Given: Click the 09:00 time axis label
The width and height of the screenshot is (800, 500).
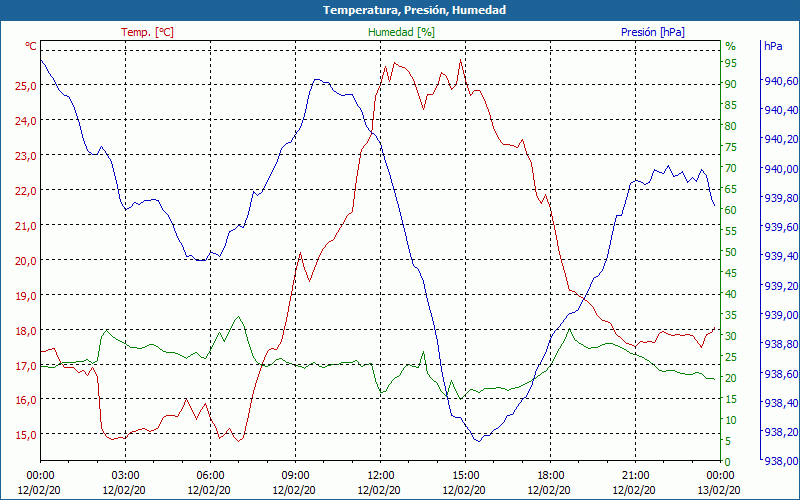Looking at the screenshot, I should coord(295,476).
